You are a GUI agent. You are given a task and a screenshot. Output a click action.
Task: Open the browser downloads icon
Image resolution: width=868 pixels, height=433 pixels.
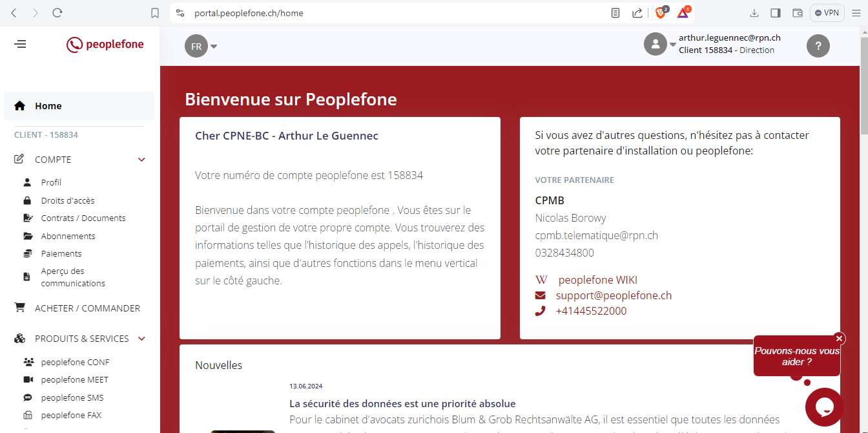[x=754, y=13]
